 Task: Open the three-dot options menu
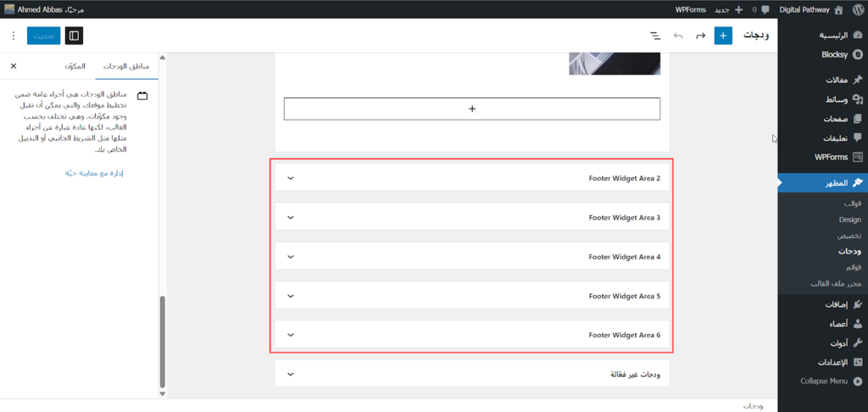pyautogui.click(x=13, y=36)
